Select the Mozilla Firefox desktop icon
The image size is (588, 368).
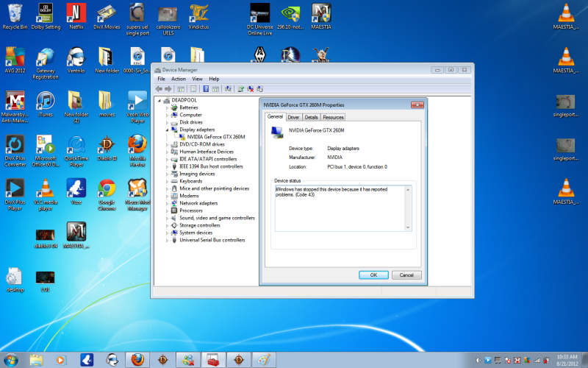click(137, 149)
